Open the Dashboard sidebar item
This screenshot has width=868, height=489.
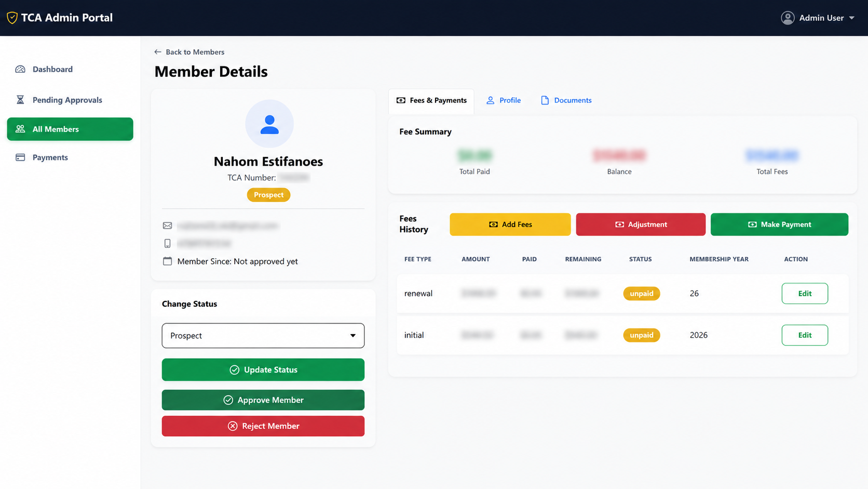coord(70,69)
